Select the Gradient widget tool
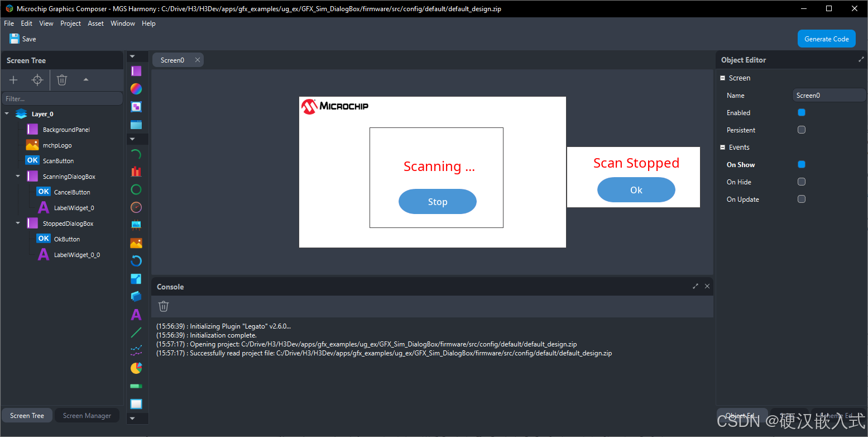 pos(136,89)
